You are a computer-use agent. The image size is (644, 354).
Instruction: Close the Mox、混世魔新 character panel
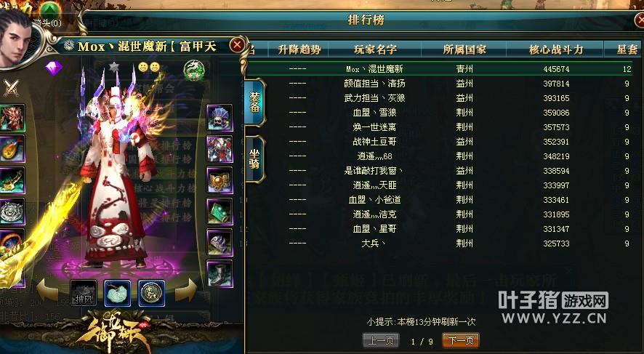click(x=237, y=45)
